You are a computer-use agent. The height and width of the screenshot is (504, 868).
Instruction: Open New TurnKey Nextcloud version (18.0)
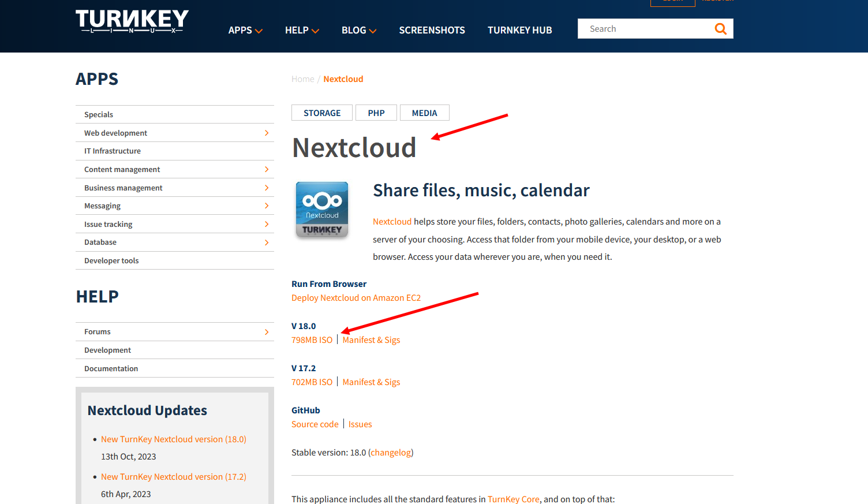(x=174, y=439)
